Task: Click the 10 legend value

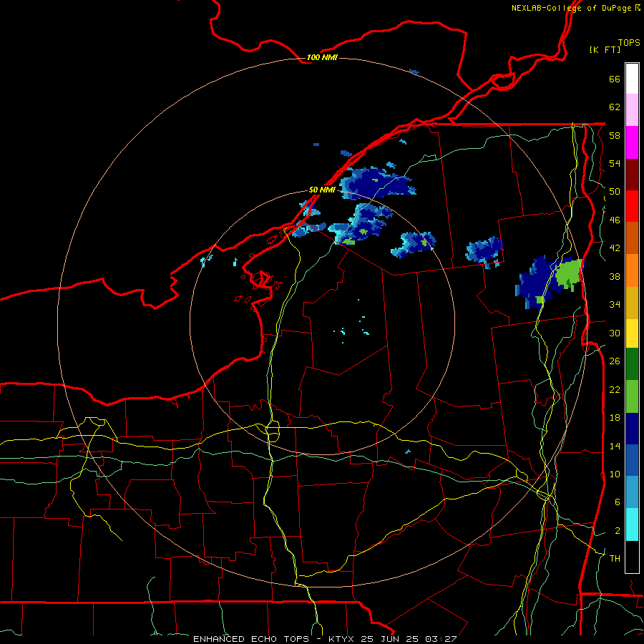Action: (x=615, y=474)
